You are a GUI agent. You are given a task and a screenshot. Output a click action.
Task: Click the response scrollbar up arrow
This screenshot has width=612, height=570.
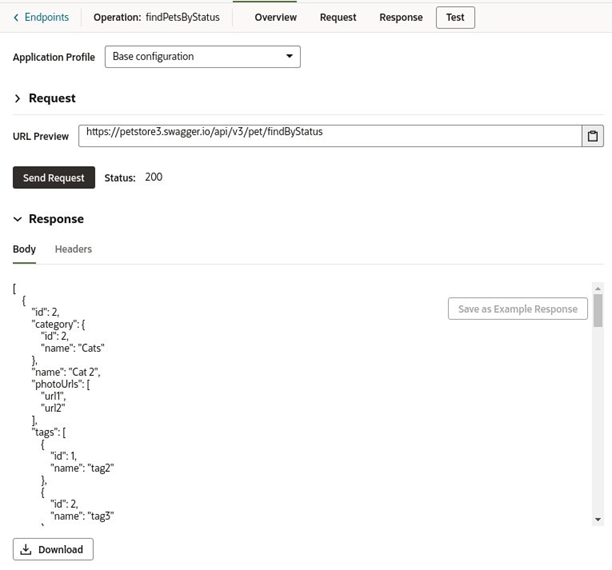click(598, 289)
